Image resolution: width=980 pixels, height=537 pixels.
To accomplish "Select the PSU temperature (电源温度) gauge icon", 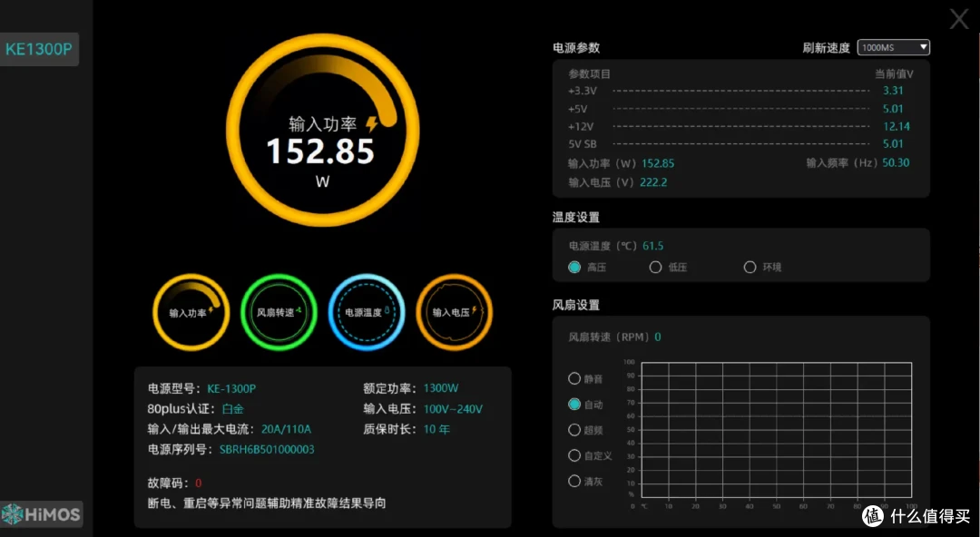I will tap(367, 312).
